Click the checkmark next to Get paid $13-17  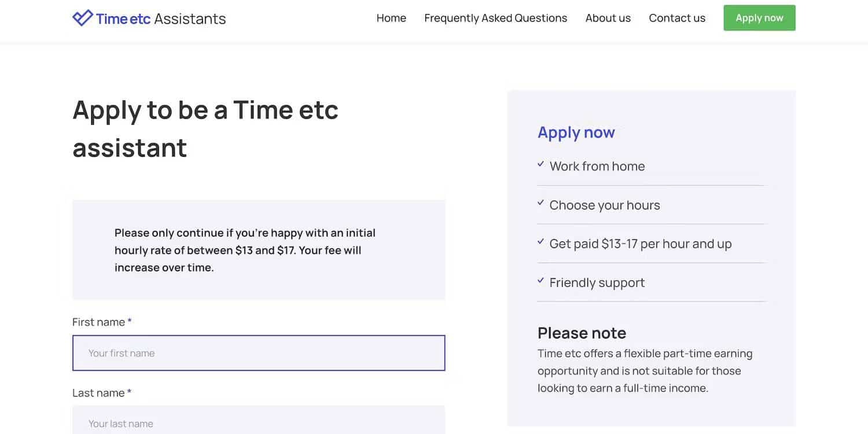[540, 242]
